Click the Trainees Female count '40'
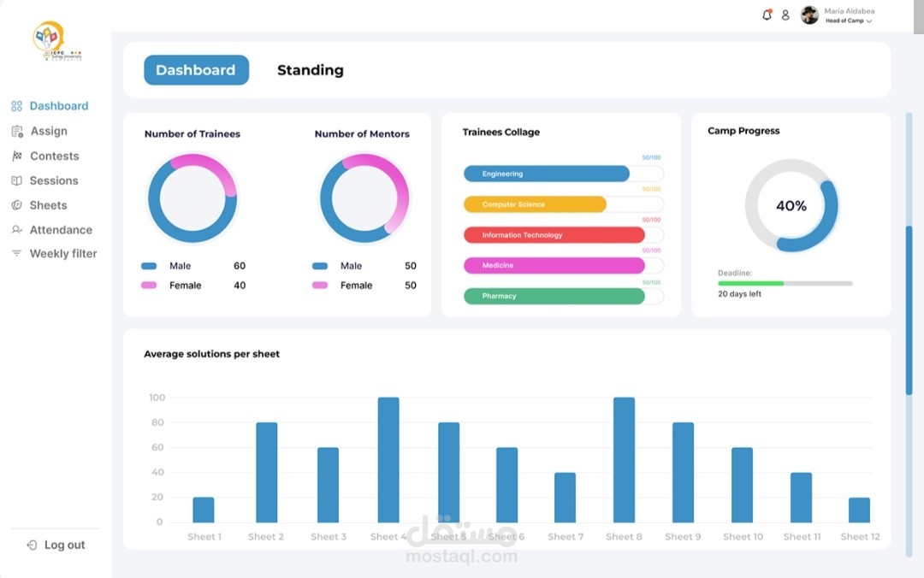 click(240, 286)
